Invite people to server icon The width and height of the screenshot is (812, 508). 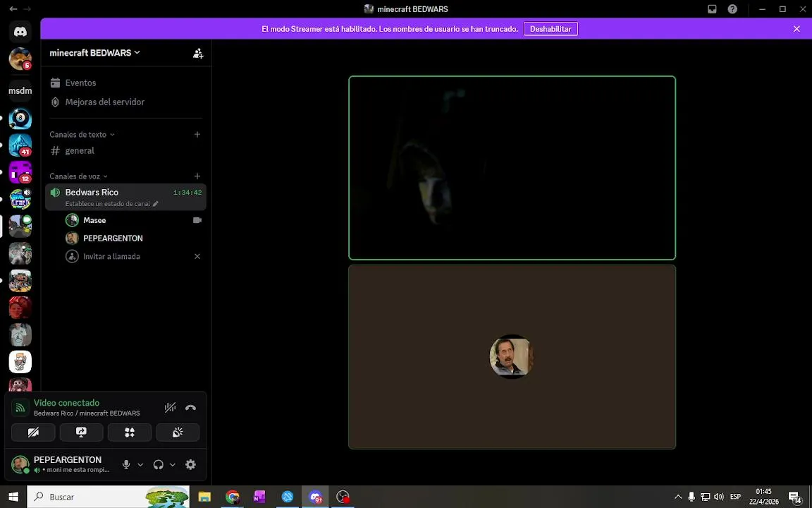click(198, 53)
